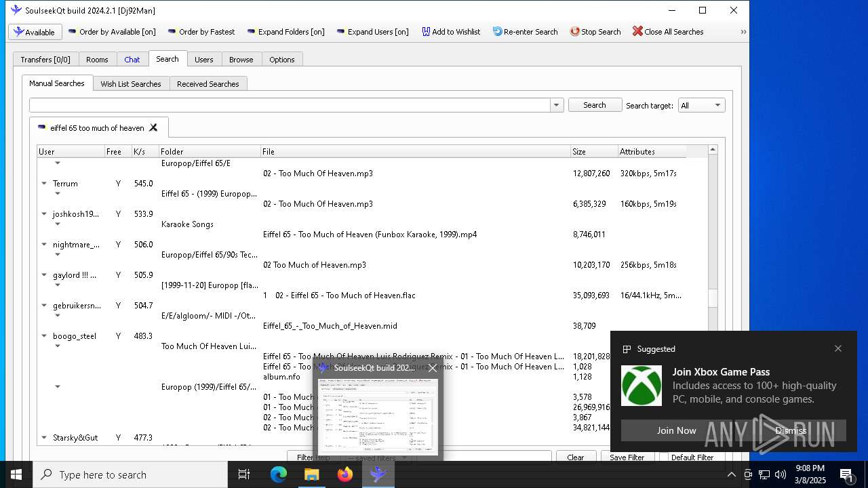Sort results by User column header
Screen dimensions: 868x488
71,151
